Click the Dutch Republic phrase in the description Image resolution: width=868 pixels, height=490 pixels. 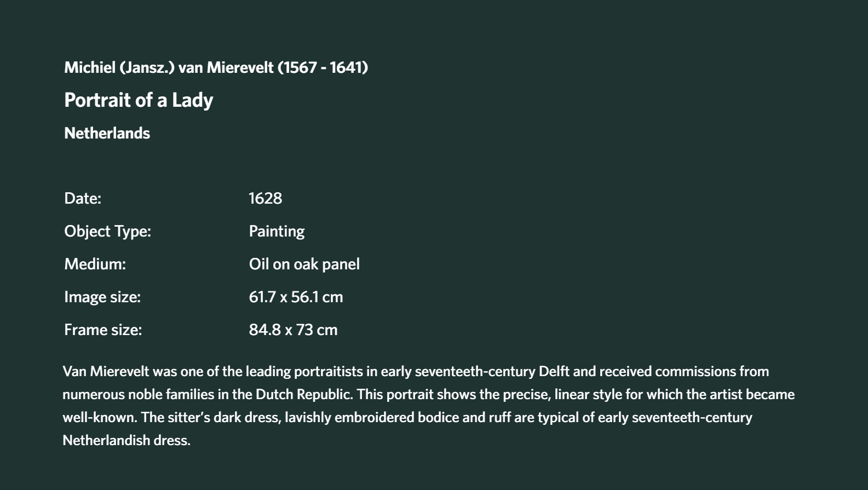[x=303, y=394]
